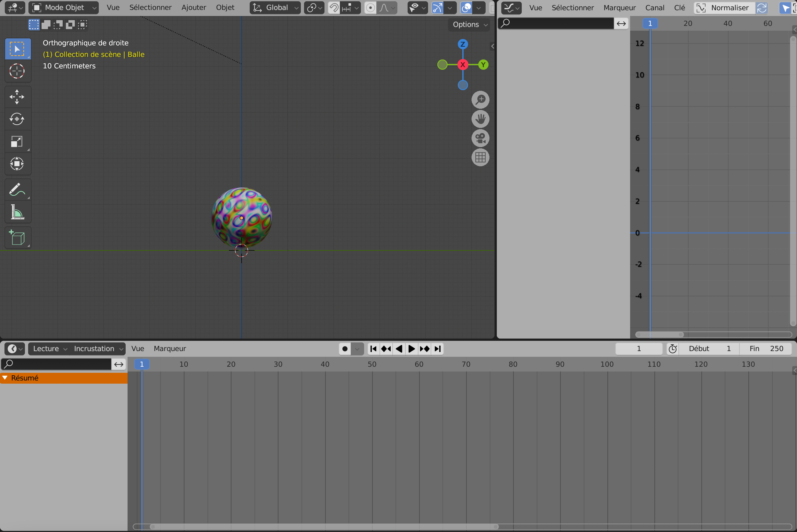This screenshot has height=532, width=797.
Task: Switch perspective/orthographic with grid icon
Action: pyautogui.click(x=480, y=157)
